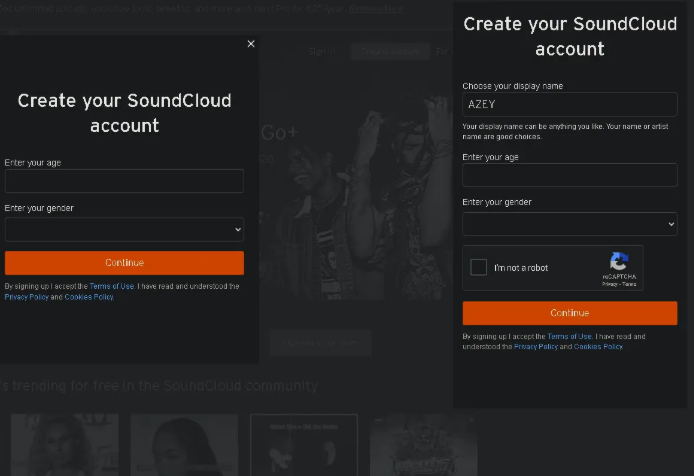This screenshot has width=694, height=476.
Task: Click the age field in left dialog
Action: (x=124, y=181)
